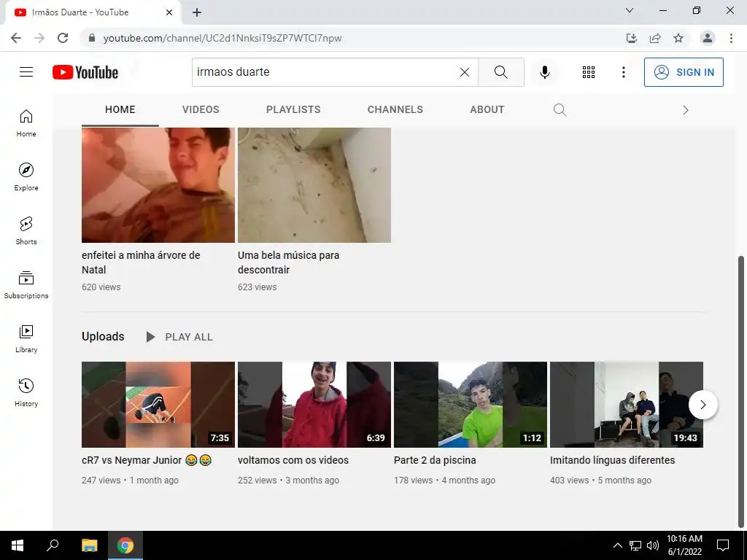
Task: Open Explore in sidebar
Action: click(26, 176)
